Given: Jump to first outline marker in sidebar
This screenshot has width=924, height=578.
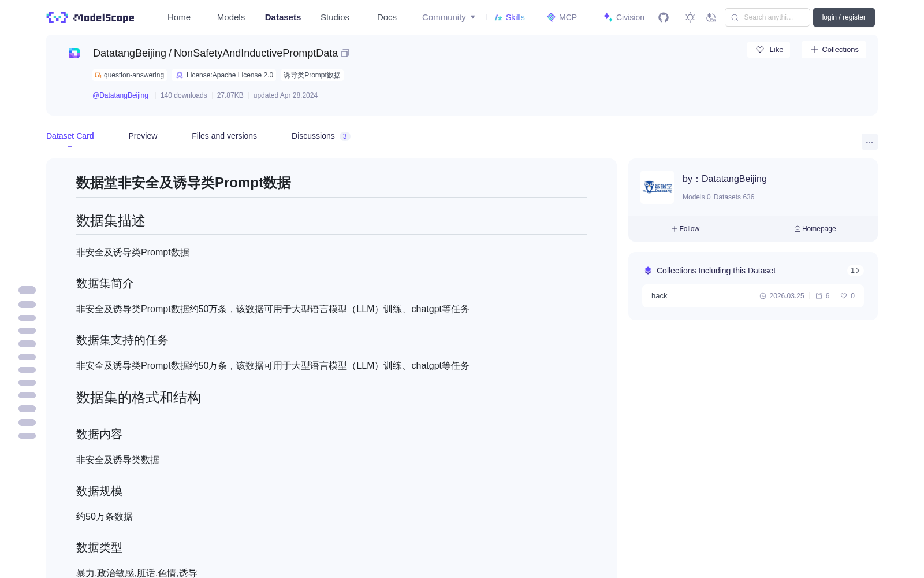Looking at the screenshot, I should (27, 290).
